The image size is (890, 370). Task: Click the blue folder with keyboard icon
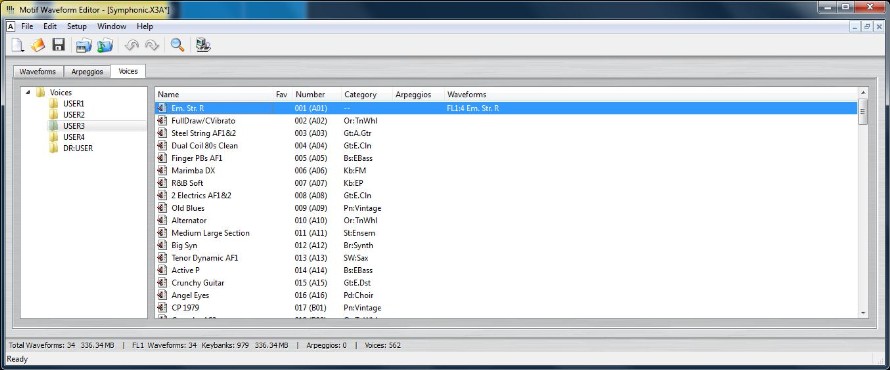tap(84, 45)
